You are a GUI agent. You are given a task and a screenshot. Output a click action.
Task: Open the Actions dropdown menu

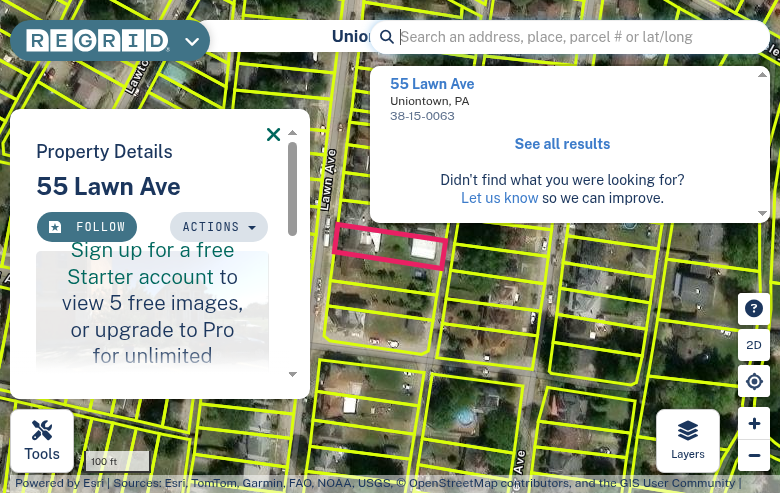tap(219, 227)
